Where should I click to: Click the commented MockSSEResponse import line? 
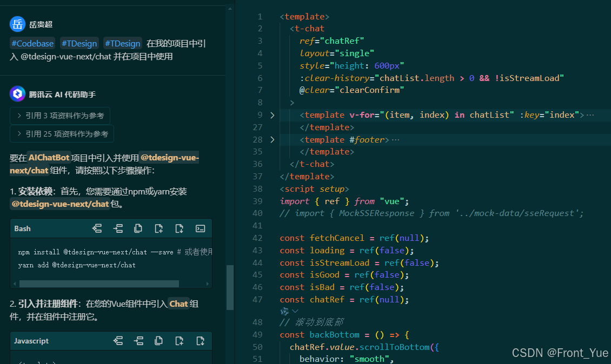coord(431,213)
